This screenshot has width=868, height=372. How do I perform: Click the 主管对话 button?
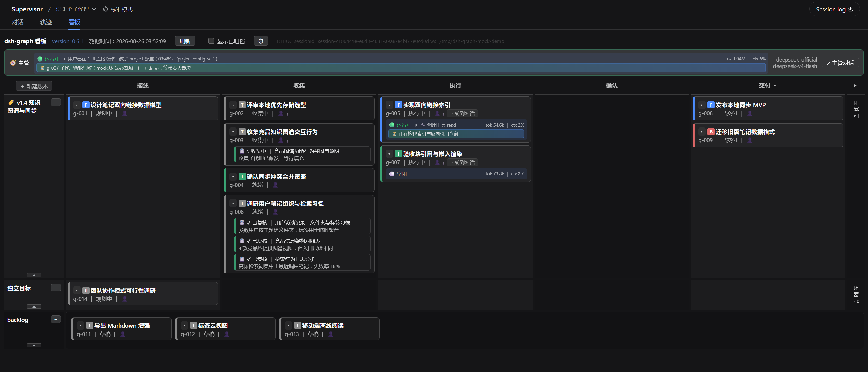[x=840, y=63]
